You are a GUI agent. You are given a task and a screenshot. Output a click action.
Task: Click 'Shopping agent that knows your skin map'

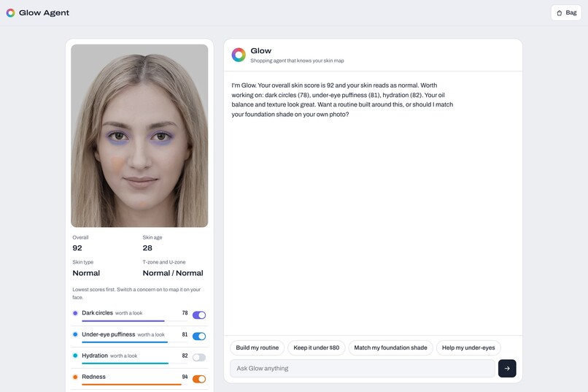297,61
